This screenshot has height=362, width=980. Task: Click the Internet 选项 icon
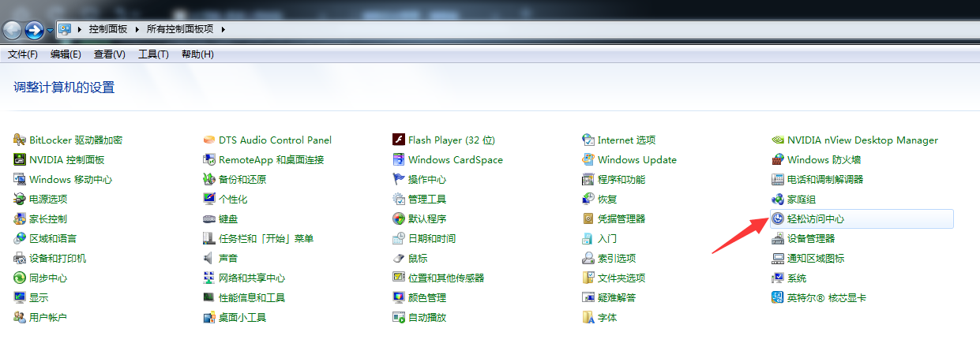point(588,140)
